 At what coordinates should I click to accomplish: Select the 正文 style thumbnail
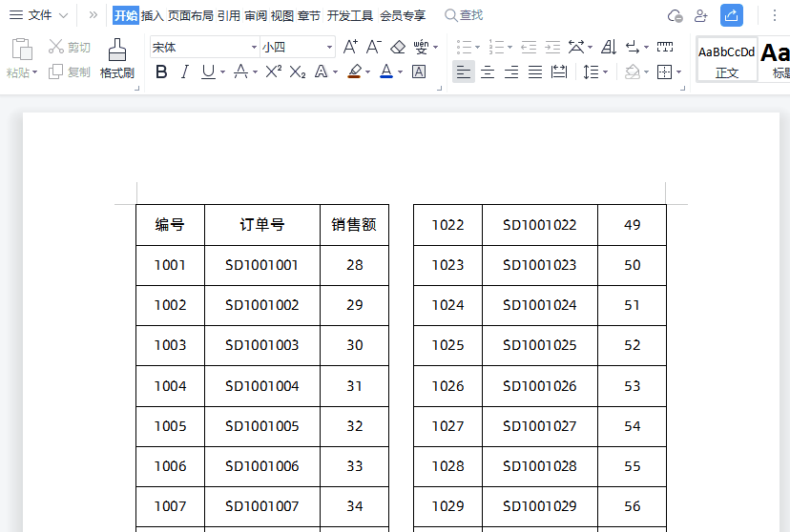726,59
